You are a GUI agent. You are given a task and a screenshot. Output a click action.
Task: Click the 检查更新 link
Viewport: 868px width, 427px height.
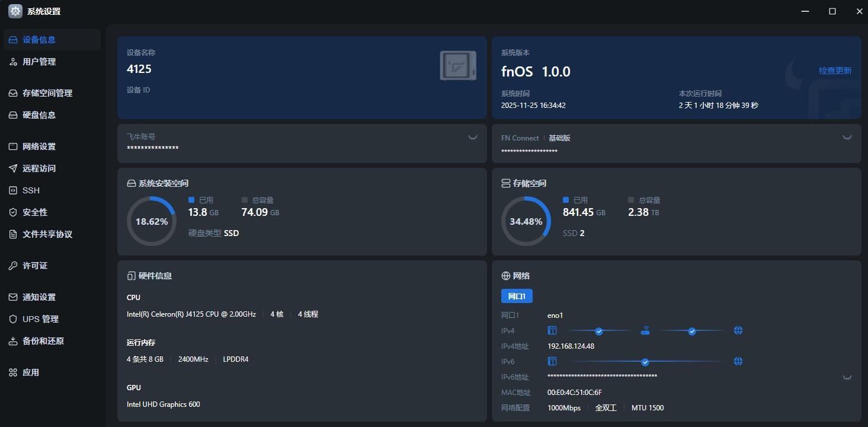[835, 71]
